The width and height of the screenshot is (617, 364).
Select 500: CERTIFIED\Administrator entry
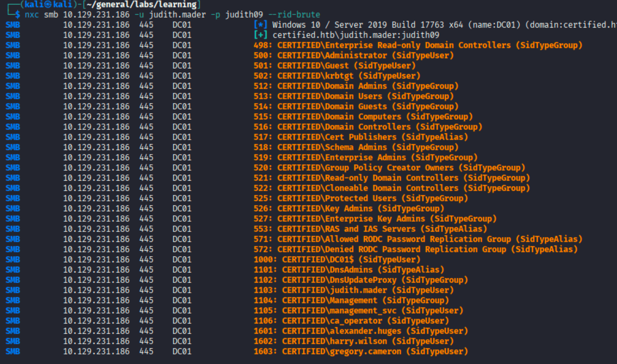354,56
